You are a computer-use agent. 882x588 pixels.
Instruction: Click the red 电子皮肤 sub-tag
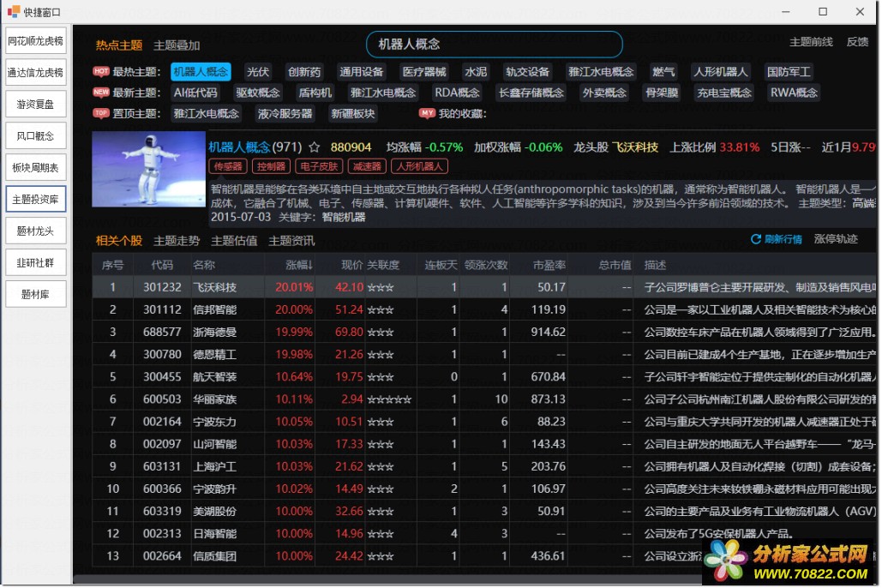tap(319, 166)
